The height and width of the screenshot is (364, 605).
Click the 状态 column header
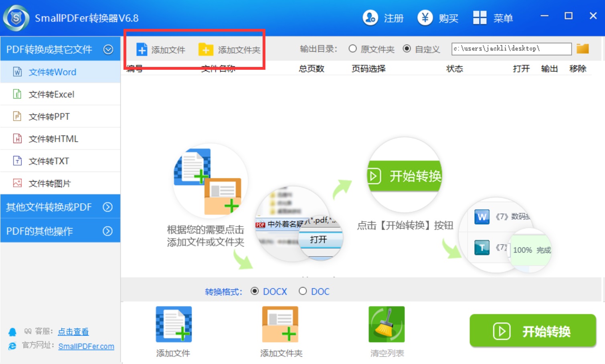pyautogui.click(x=455, y=69)
